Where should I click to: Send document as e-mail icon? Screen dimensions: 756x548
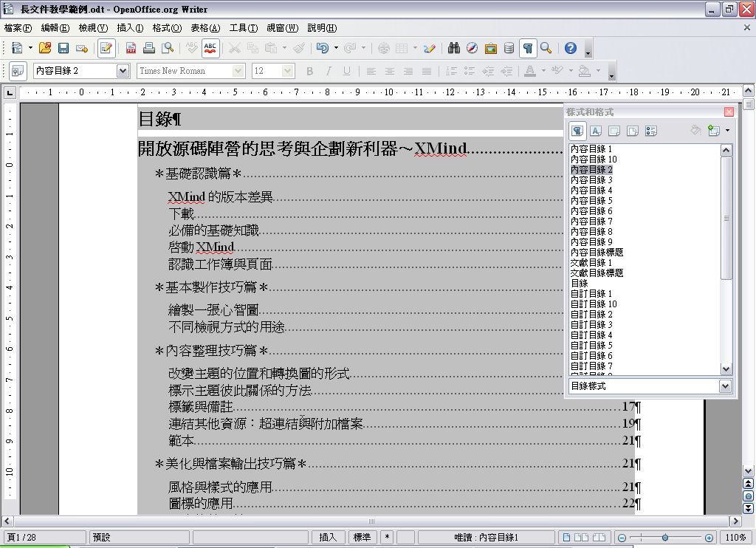coord(82,48)
